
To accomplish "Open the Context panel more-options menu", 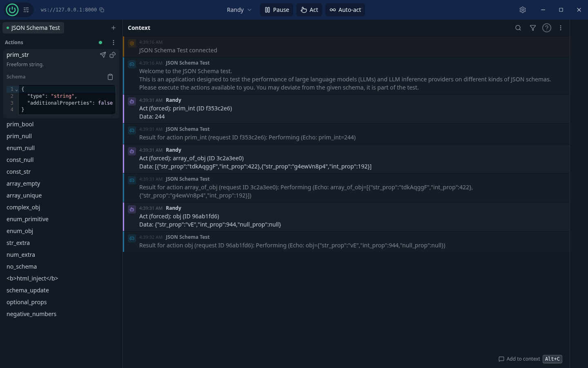I will point(561,28).
